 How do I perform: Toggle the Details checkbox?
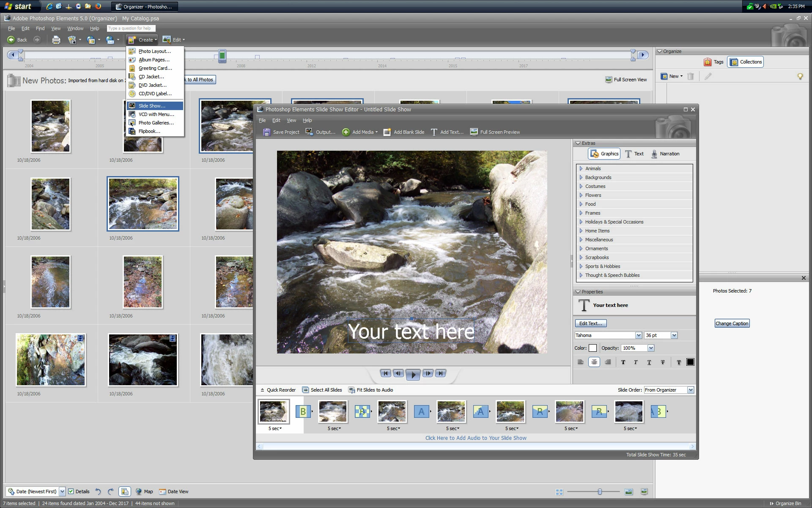pos(71,491)
